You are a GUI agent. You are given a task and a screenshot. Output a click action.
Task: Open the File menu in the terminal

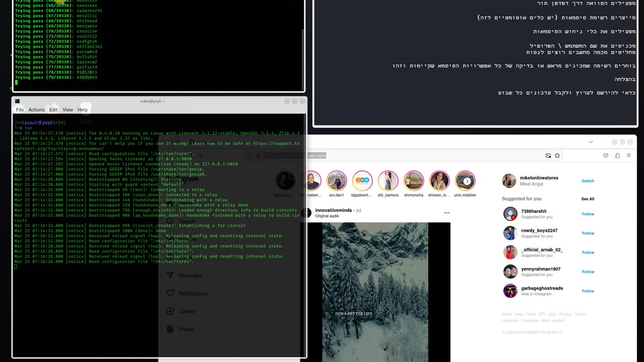[20, 110]
